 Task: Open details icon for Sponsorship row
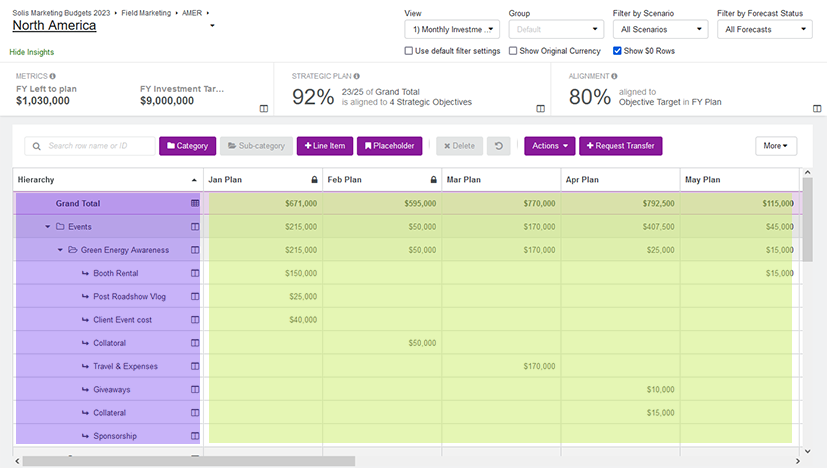195,436
